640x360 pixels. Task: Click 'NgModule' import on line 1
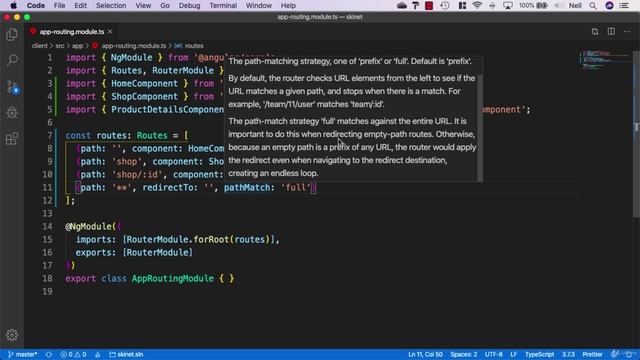pyautogui.click(x=131, y=58)
